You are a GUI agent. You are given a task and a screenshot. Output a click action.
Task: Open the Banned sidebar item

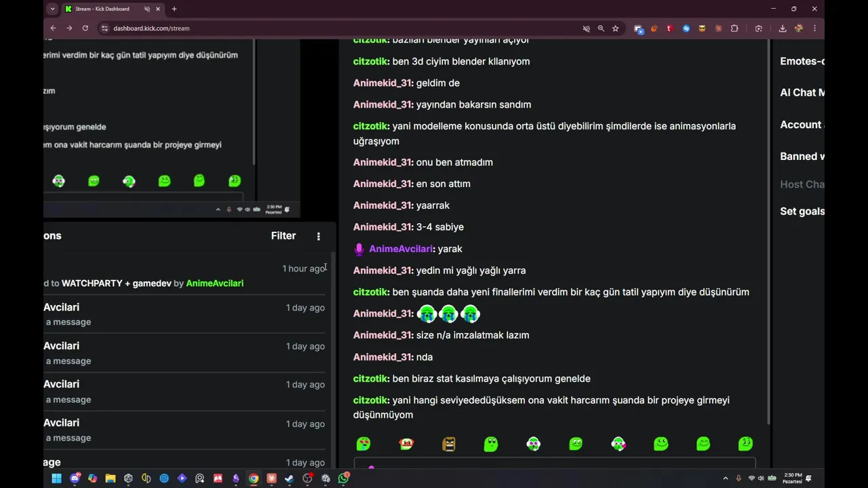coord(802,157)
